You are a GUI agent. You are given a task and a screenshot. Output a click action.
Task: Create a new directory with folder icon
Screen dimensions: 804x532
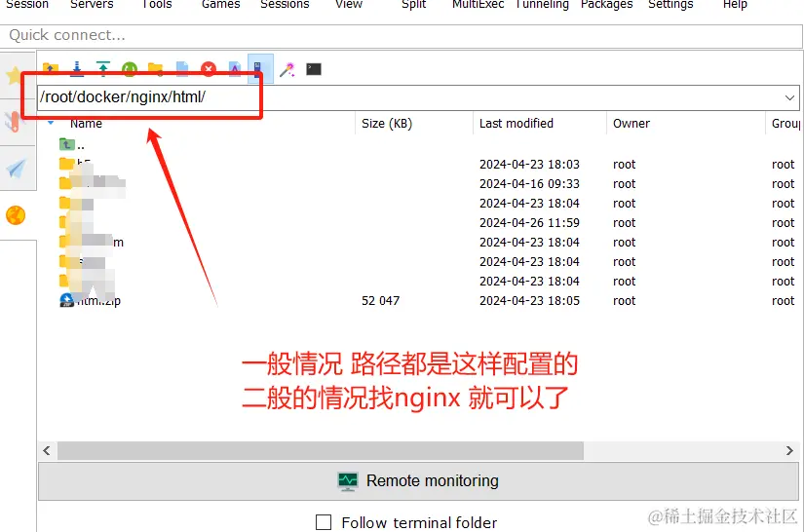coord(155,69)
